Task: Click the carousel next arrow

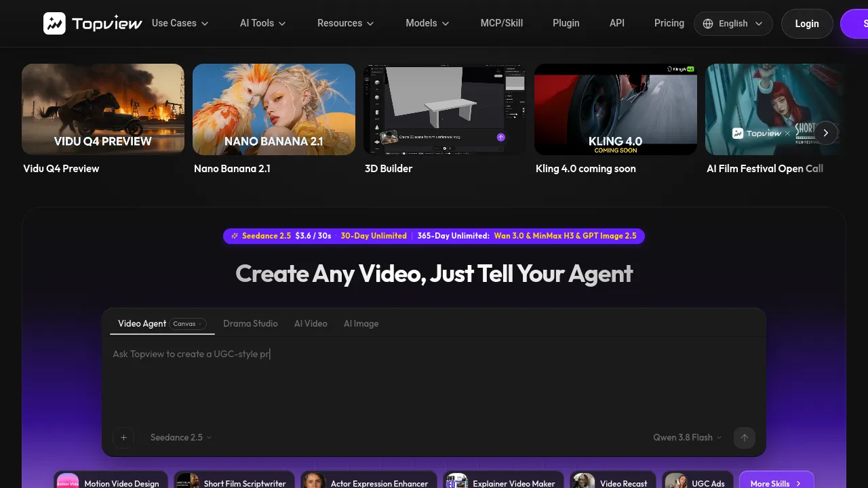Action: tap(825, 133)
